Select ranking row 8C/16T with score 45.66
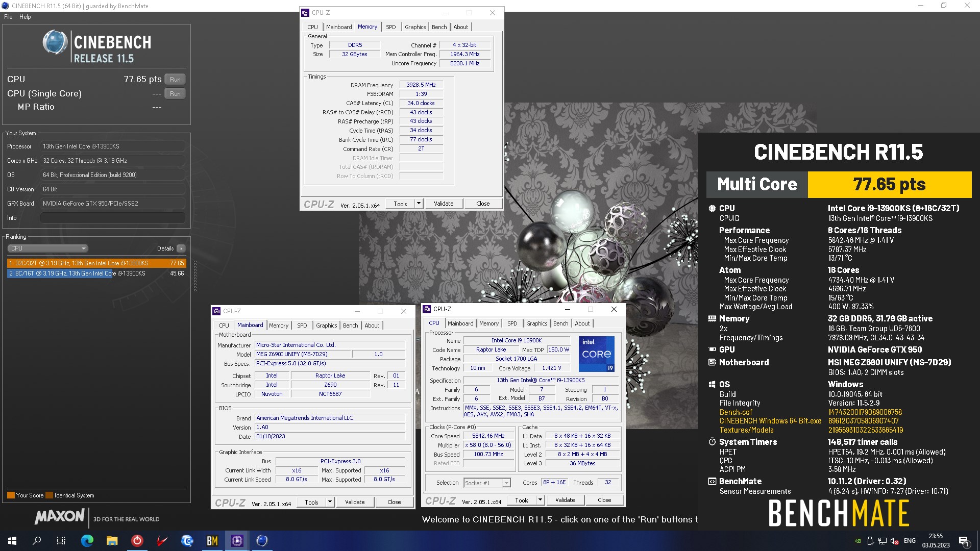 pyautogui.click(x=96, y=273)
